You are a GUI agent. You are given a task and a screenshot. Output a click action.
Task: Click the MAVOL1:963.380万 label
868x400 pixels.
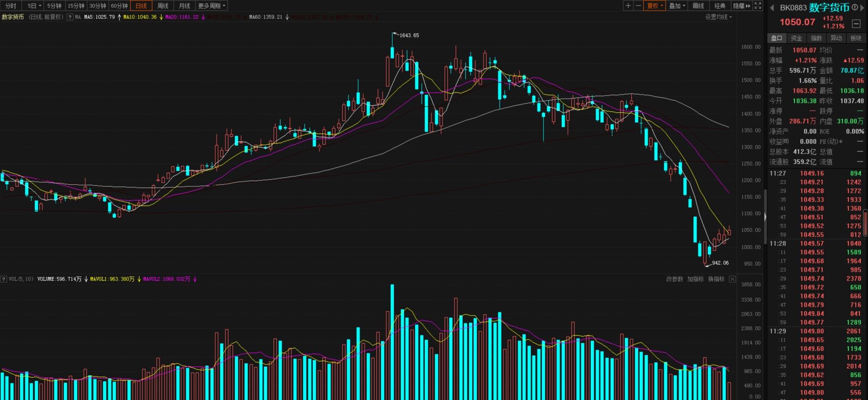tap(112, 279)
